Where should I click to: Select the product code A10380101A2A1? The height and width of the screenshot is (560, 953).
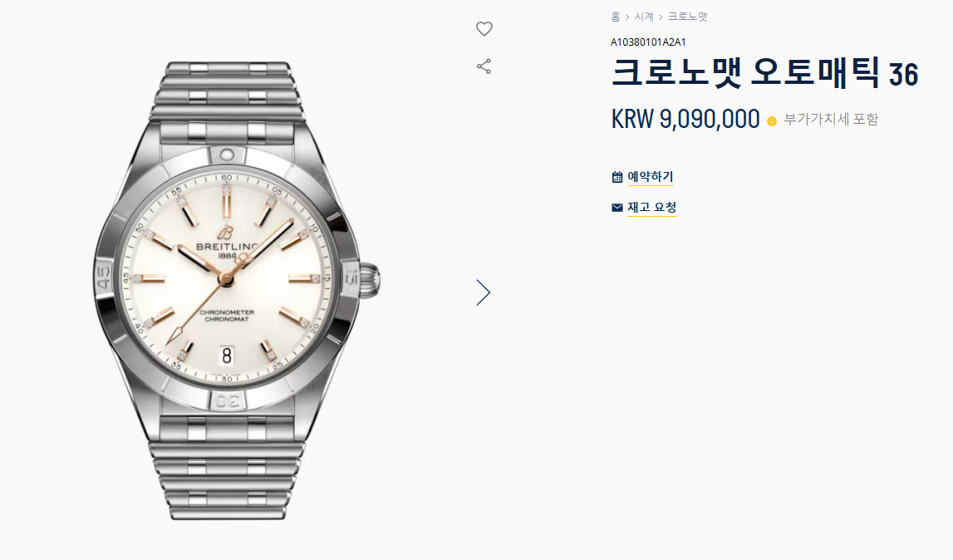point(648,42)
